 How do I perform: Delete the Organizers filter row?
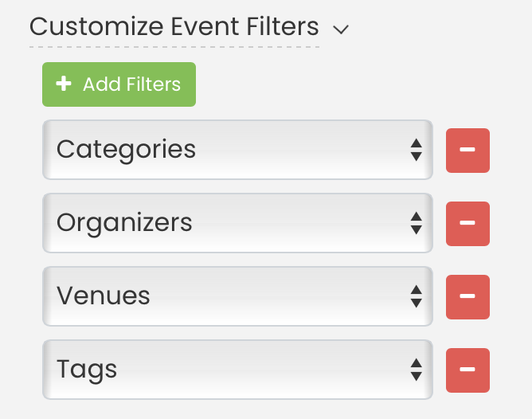pyautogui.click(x=467, y=224)
